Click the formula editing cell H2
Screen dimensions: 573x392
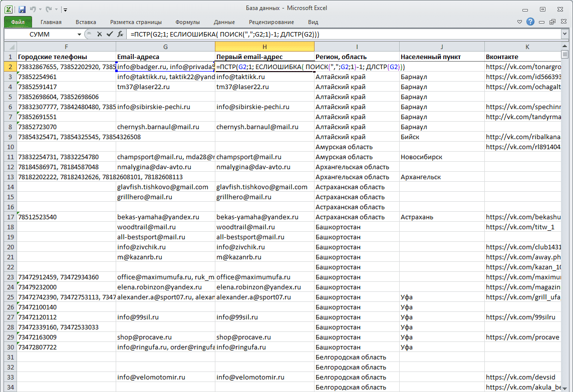(264, 67)
